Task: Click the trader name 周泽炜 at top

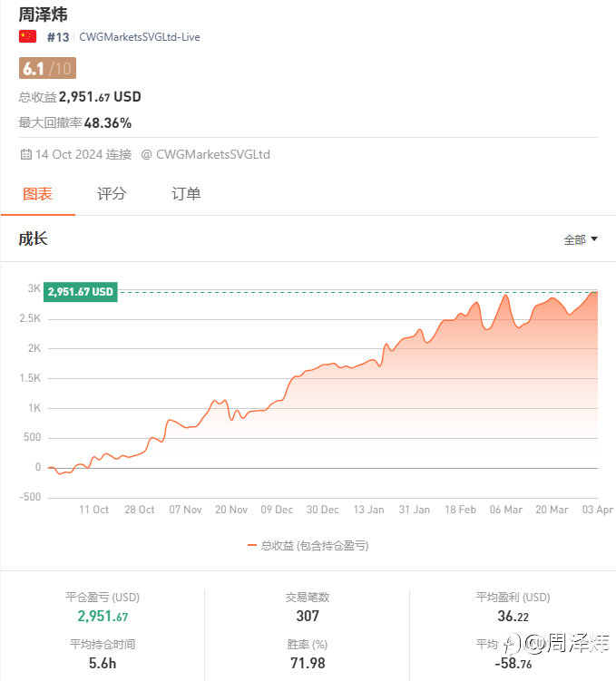Action: [x=44, y=15]
